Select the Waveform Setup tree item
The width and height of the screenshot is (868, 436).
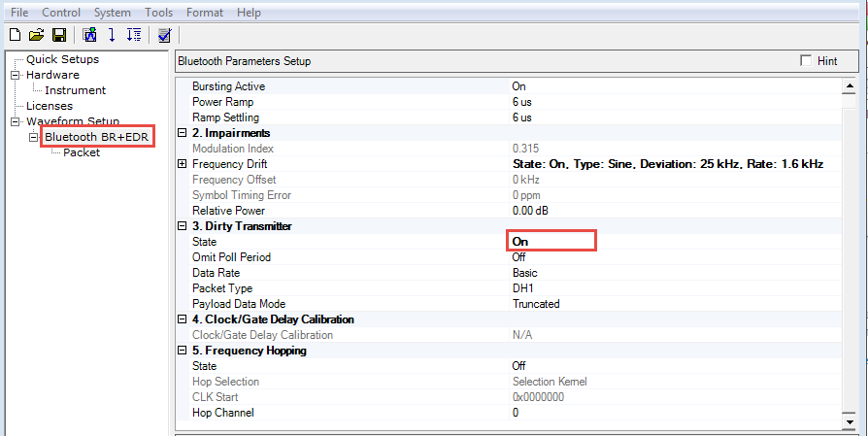[73, 121]
